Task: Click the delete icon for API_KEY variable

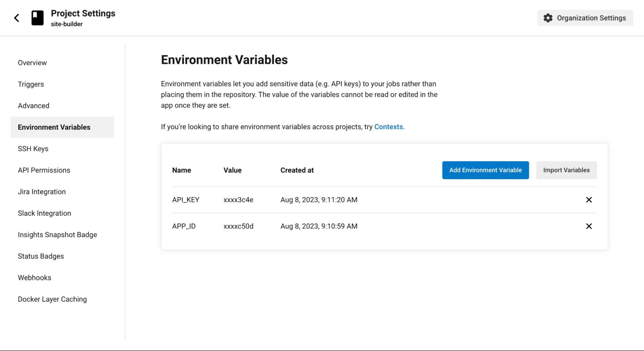Action: (x=588, y=200)
